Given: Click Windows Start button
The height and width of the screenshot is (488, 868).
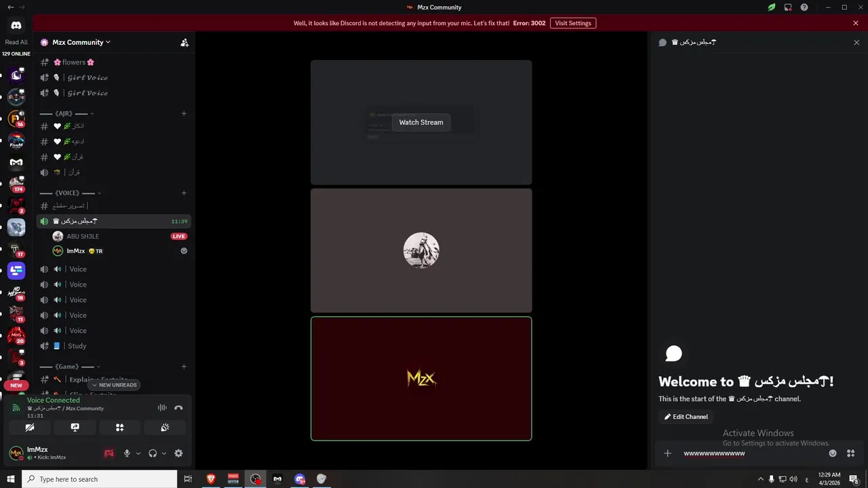Looking at the screenshot, I should (x=11, y=479).
